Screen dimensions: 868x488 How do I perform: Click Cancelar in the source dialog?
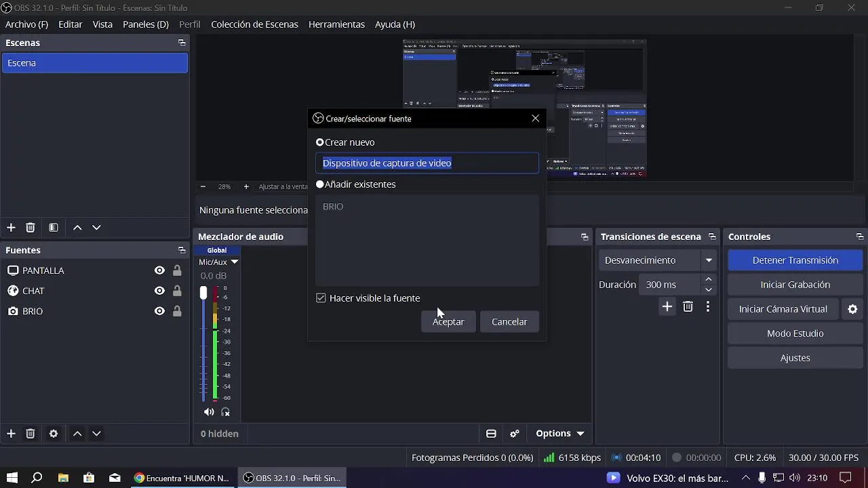[x=509, y=322]
